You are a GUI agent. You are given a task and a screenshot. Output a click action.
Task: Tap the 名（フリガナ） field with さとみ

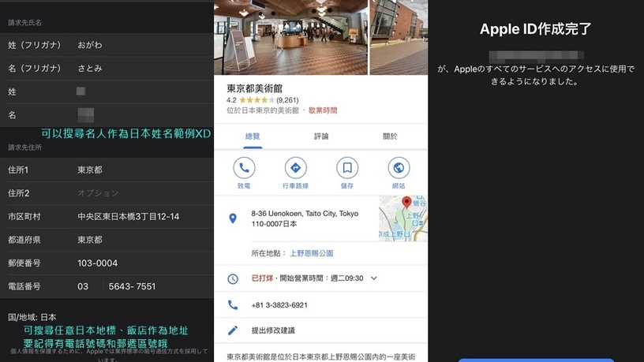pos(107,68)
